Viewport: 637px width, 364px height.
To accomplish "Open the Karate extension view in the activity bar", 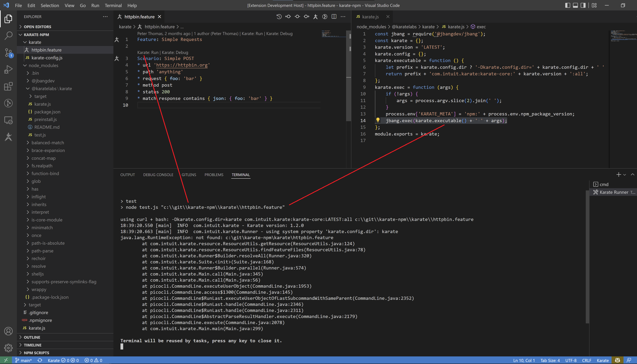I will [x=8, y=137].
